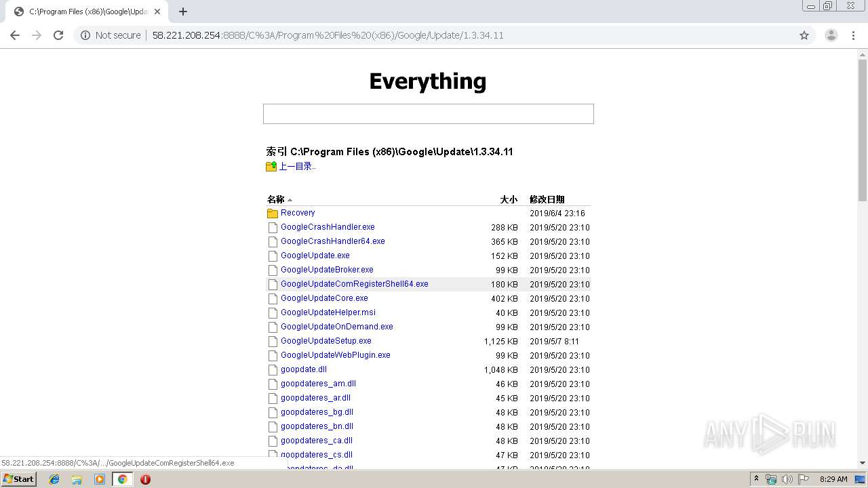Go up via the 上一目录 link

[x=297, y=166]
